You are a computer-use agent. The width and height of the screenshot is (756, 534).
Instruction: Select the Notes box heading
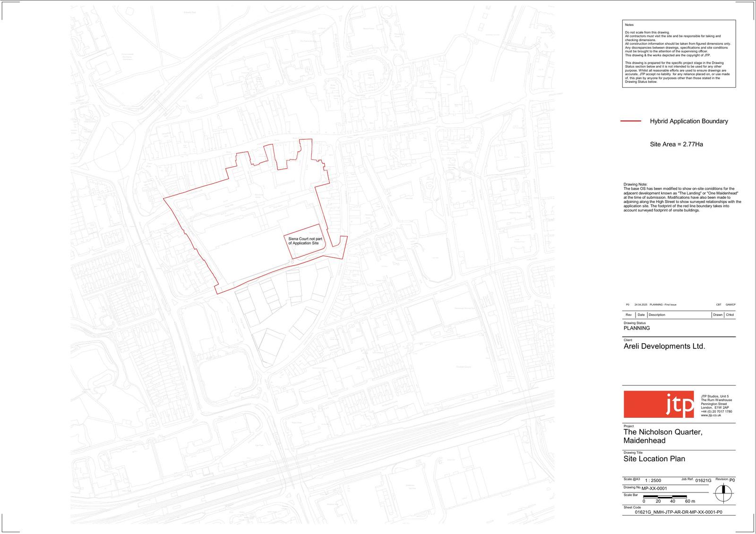[x=629, y=25]
